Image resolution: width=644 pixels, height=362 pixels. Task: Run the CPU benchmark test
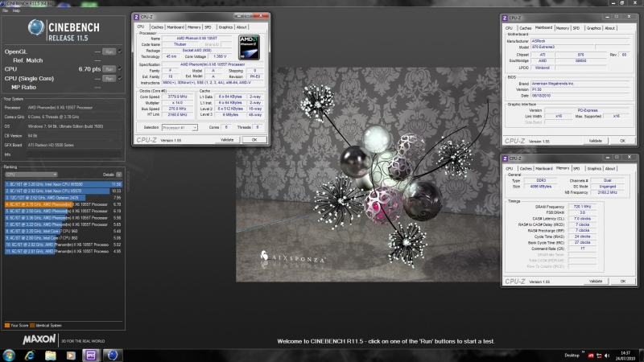(109, 69)
